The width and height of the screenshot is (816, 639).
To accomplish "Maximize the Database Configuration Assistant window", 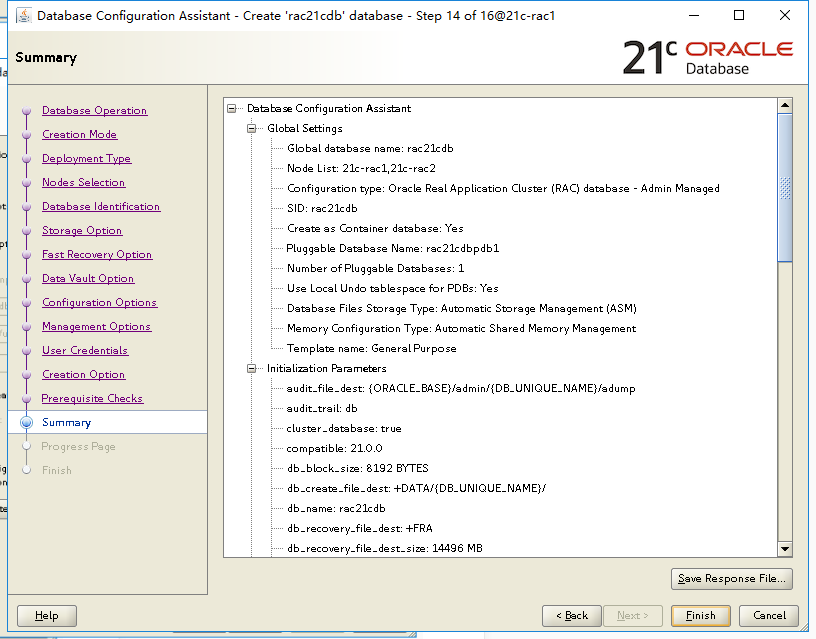I will click(x=738, y=16).
